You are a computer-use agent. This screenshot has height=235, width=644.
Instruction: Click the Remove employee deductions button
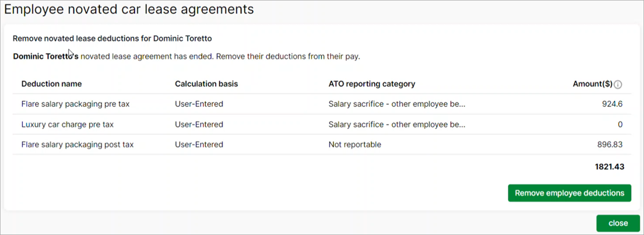pos(569,193)
